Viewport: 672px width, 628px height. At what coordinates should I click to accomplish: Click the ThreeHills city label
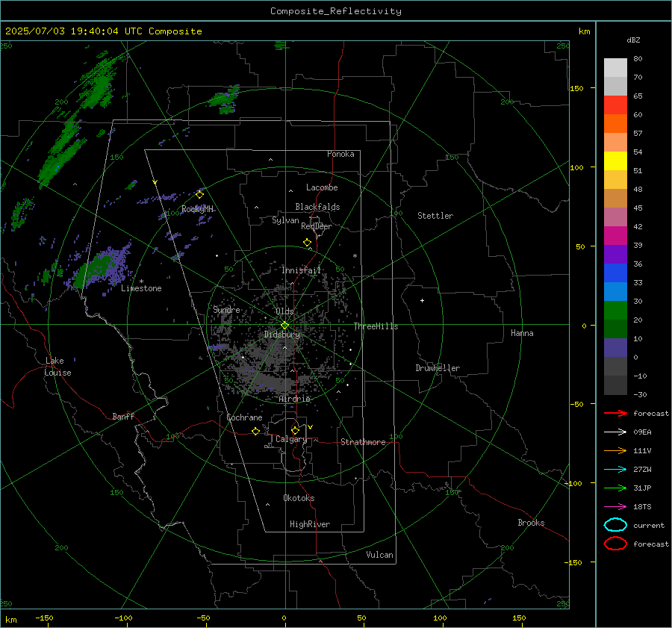click(x=376, y=326)
